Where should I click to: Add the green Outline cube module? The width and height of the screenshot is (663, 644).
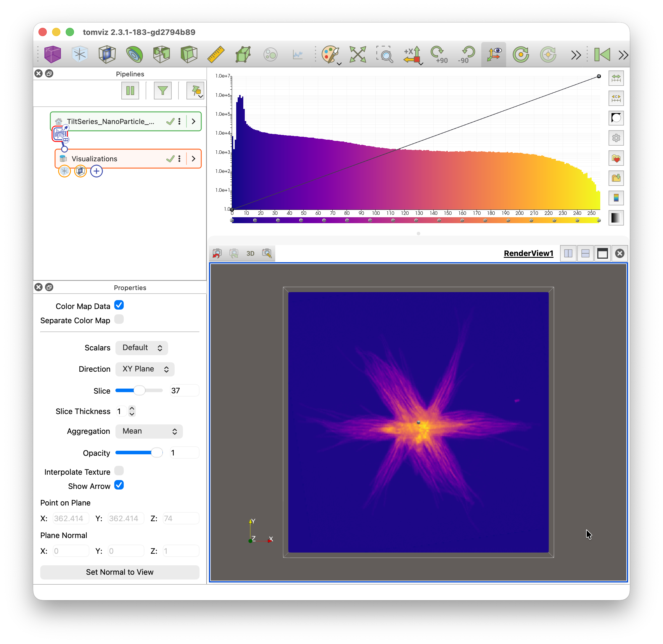(x=189, y=54)
